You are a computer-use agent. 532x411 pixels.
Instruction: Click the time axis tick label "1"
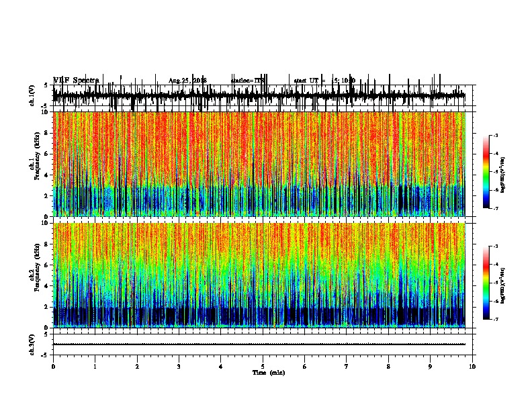[x=95, y=367]
